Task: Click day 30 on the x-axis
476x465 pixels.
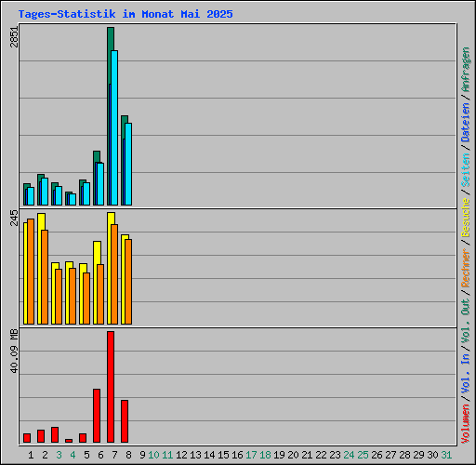Action: 432,455
